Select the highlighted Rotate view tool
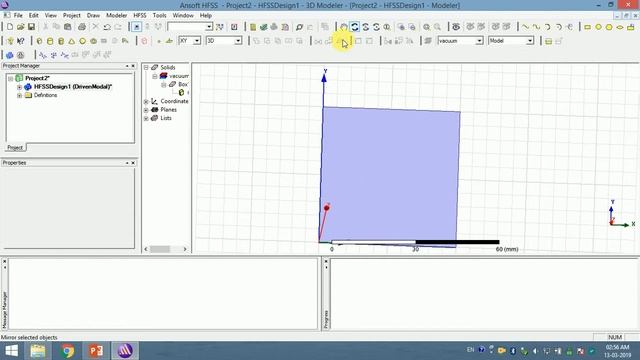Screen dimensions: 640x360 (x=355, y=27)
